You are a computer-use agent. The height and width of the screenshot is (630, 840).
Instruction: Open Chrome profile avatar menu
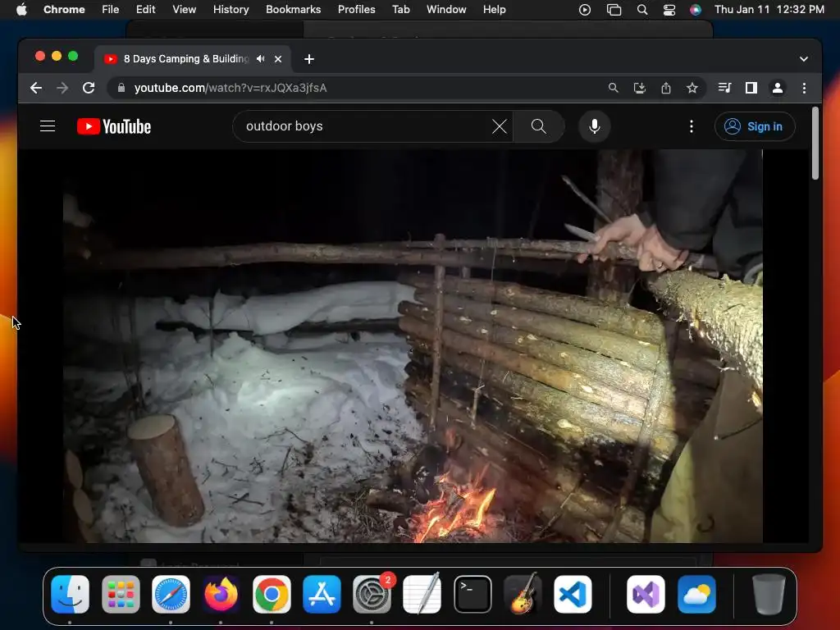pyautogui.click(x=778, y=88)
